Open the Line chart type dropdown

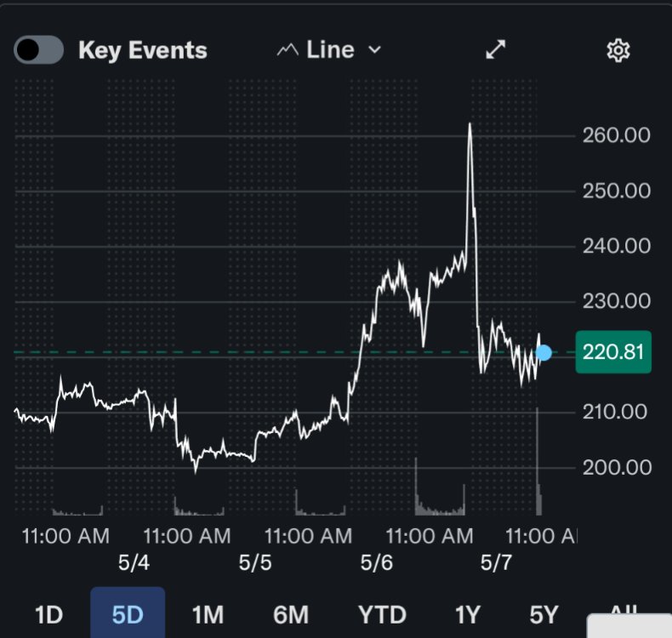pos(329,49)
